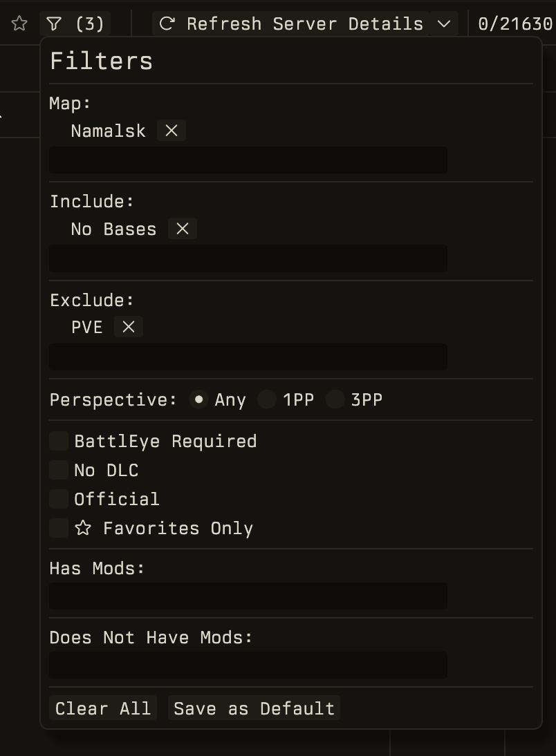The height and width of the screenshot is (756, 556).
Task: Toggle the Favorites Only filter
Action: pos(59,527)
